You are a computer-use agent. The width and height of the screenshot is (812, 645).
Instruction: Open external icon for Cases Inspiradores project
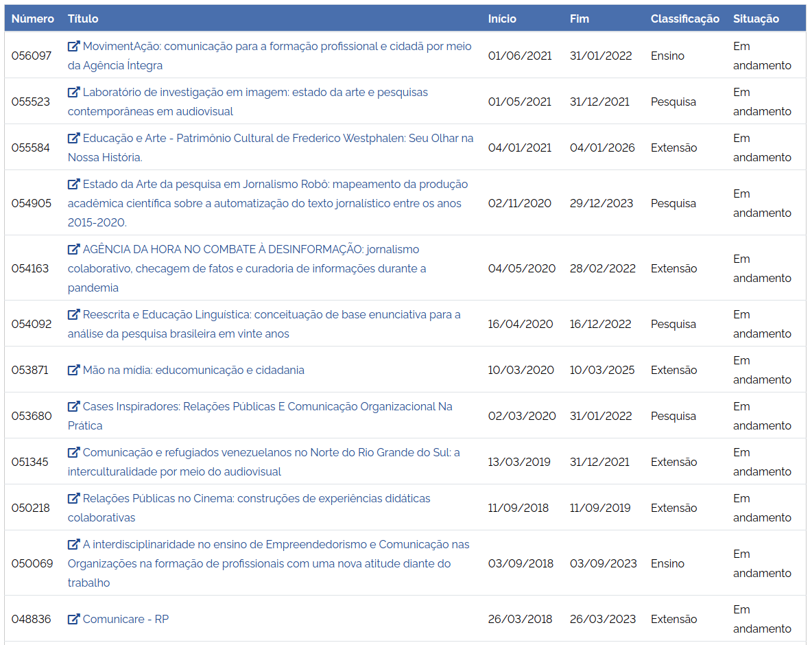[x=74, y=407]
